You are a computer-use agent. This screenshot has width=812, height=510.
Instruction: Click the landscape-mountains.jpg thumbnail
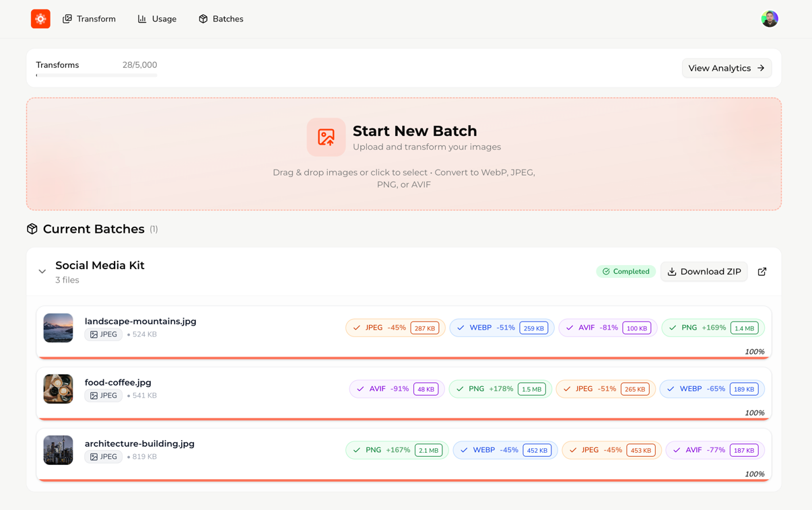tap(59, 328)
